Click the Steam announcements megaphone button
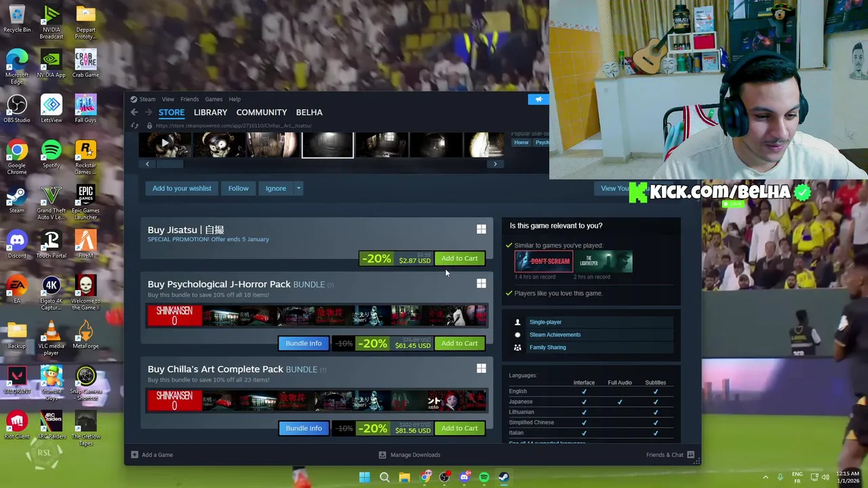 coord(538,100)
